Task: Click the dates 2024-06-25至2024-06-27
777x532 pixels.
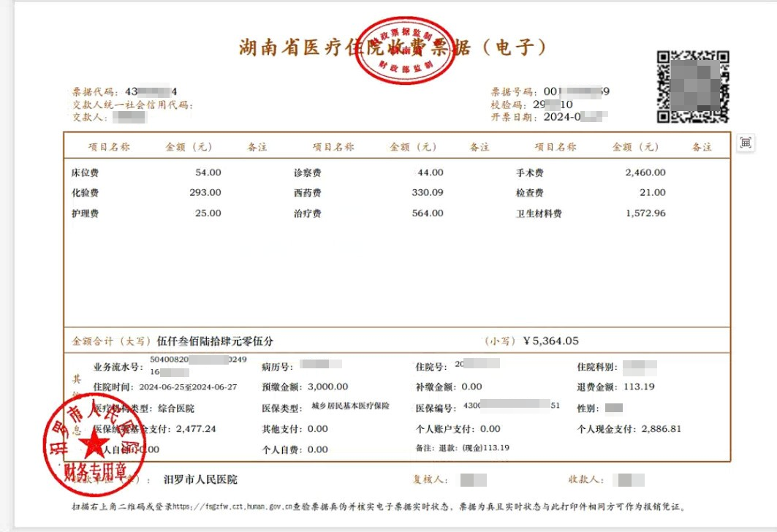Action: point(189,387)
